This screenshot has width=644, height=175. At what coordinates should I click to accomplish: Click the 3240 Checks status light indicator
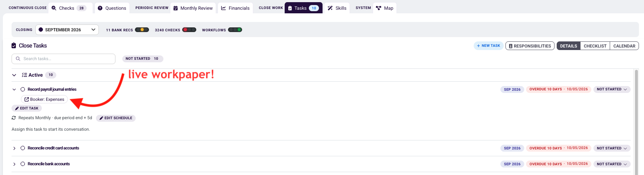(189, 30)
